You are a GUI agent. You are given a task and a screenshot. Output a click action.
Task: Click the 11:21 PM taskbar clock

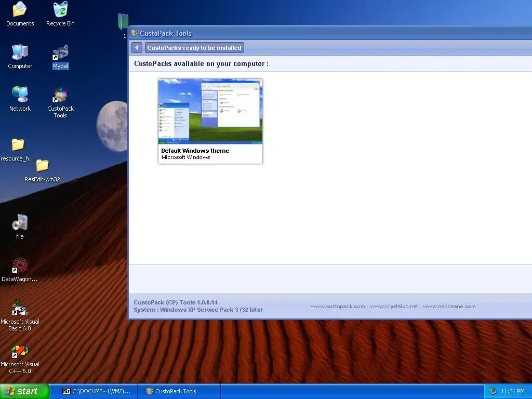513,391
